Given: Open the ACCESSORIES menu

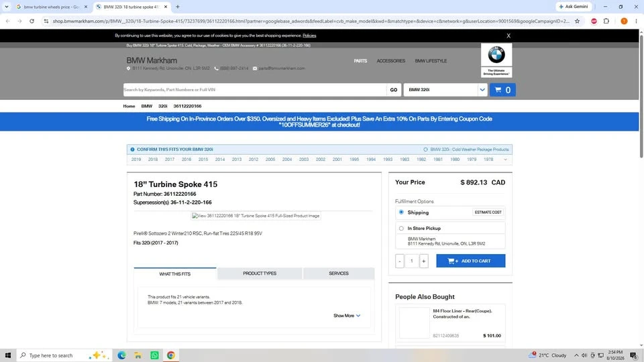Looking at the screenshot, I should coord(390,61).
